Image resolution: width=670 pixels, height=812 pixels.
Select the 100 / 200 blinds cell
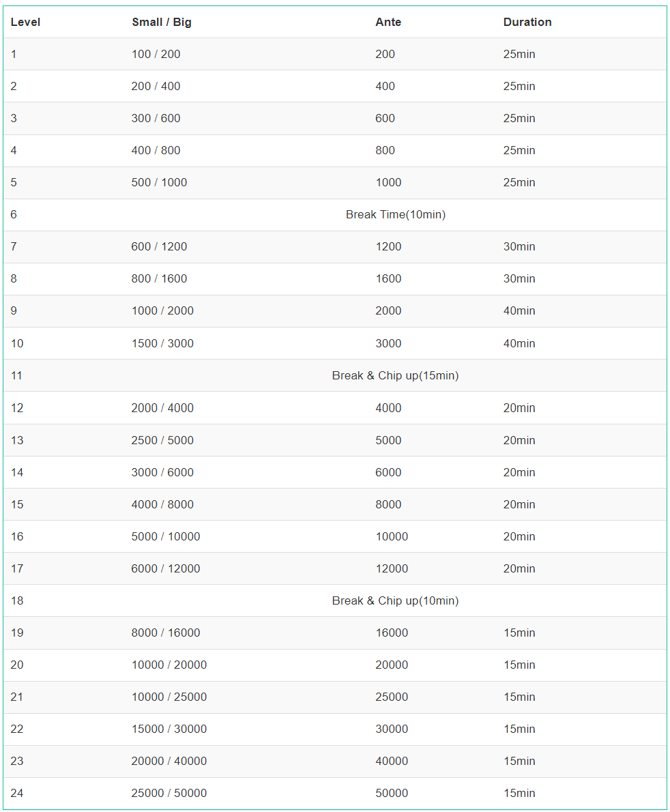[x=156, y=55]
